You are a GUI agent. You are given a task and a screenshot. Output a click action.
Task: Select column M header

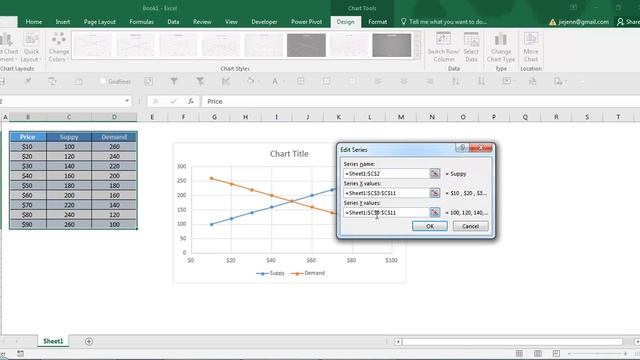(401, 117)
